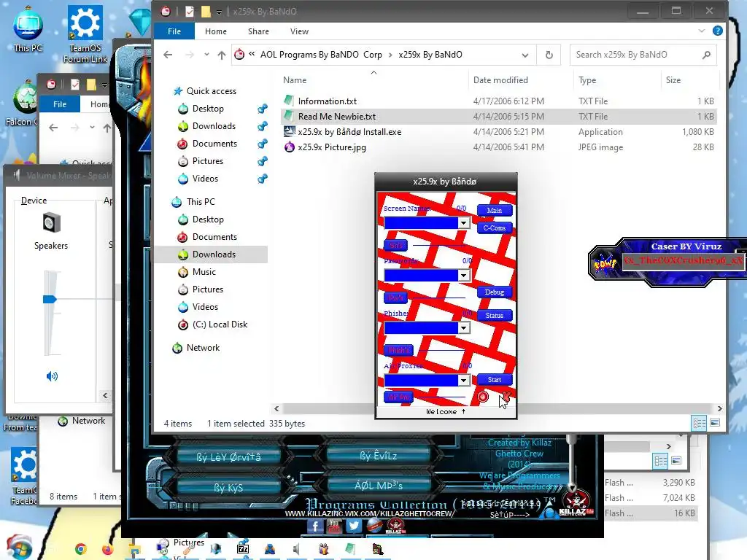This screenshot has width=747, height=560.
Task: Click the Speakers volume slider handle
Action: [50, 299]
